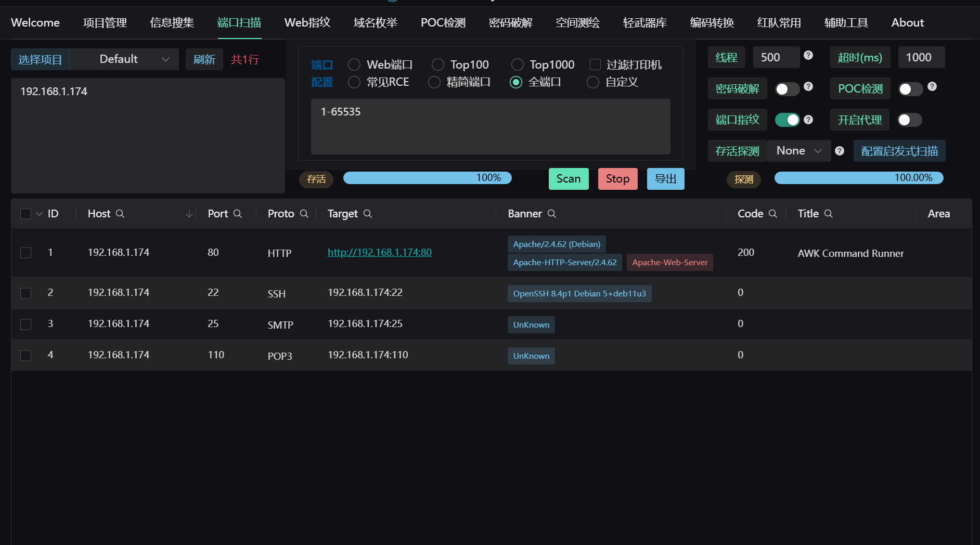980x545 pixels.
Task: Click the help icon beside 存活探测 None dropdown
Action: (840, 151)
